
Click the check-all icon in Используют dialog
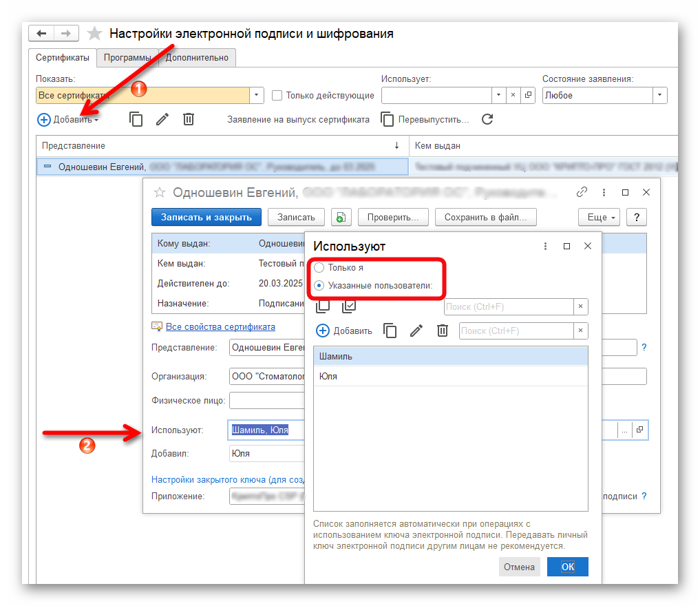click(349, 306)
